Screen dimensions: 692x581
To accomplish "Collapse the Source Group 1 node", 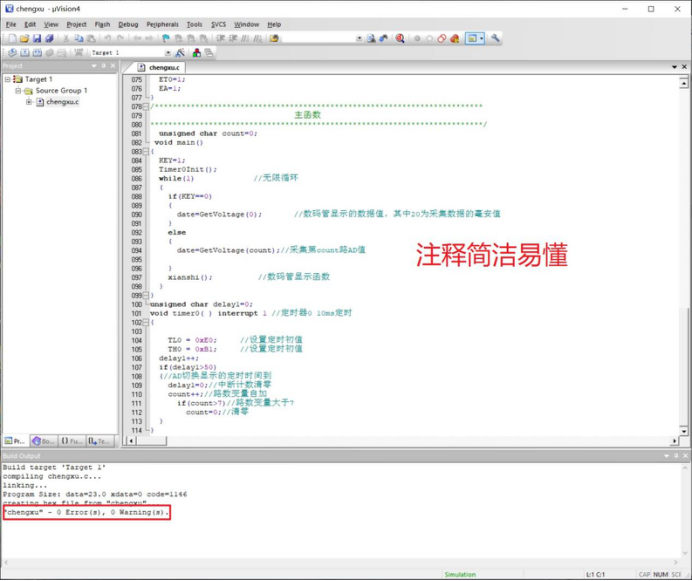I will 18,91.
